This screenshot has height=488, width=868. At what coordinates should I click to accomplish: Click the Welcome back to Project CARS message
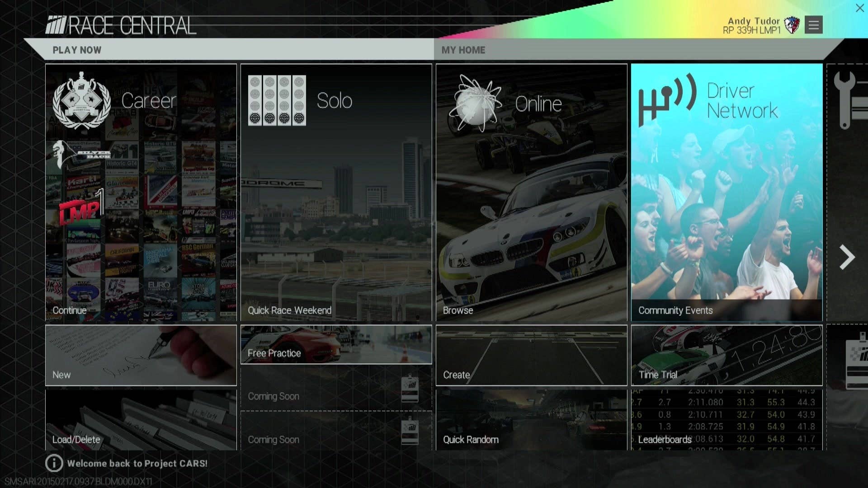137,463
